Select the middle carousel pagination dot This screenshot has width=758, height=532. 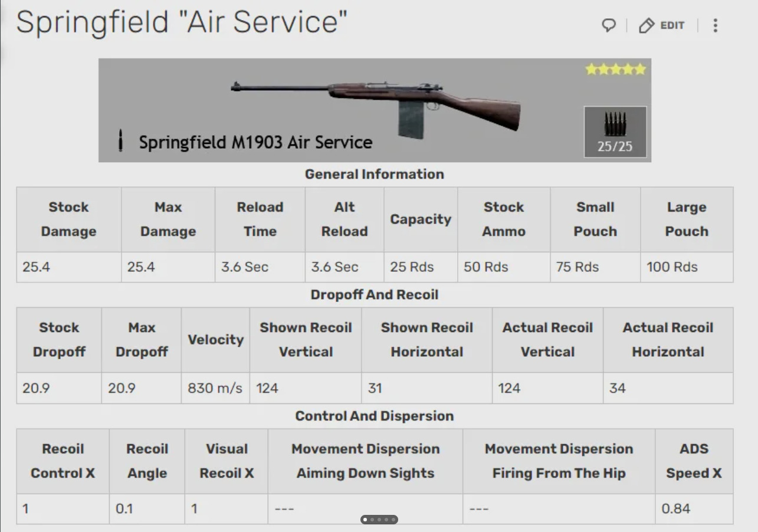tap(379, 520)
